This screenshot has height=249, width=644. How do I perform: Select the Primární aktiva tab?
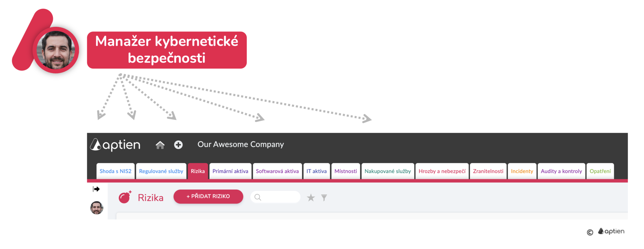230,171
